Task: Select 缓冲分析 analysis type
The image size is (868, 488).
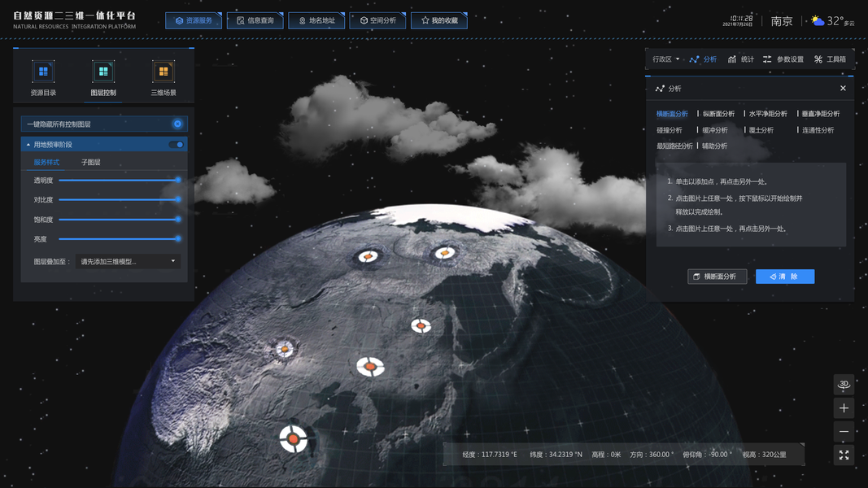Action: 715,130
